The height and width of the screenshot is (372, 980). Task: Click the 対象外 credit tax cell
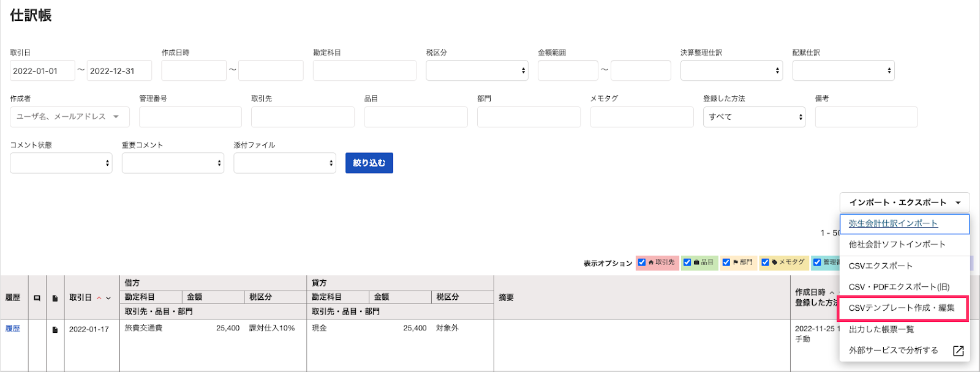coord(447,329)
